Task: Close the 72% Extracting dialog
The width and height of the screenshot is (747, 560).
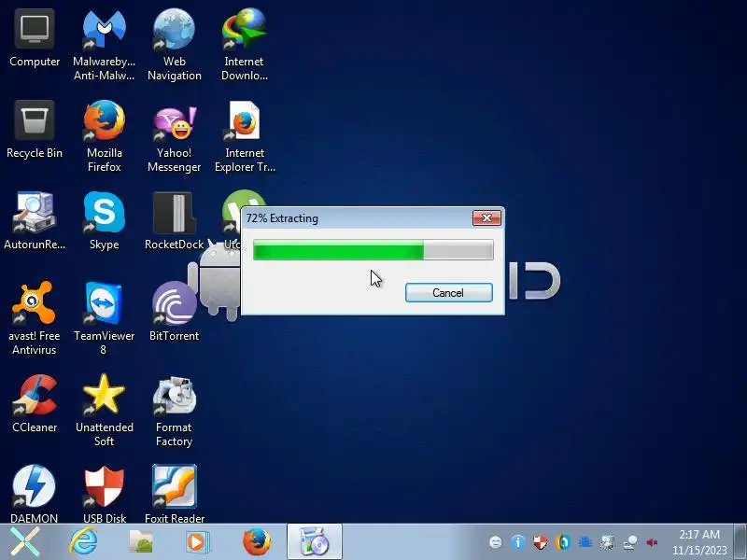Action: click(486, 218)
